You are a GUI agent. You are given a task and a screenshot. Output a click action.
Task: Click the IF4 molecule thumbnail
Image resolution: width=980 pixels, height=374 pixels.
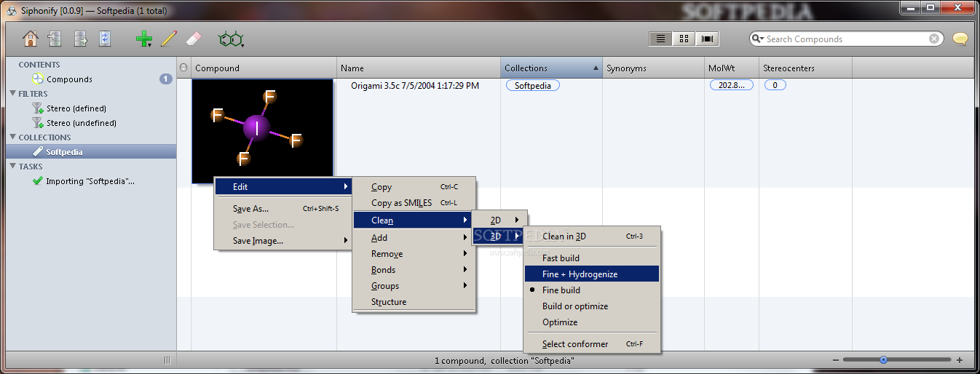click(x=262, y=131)
